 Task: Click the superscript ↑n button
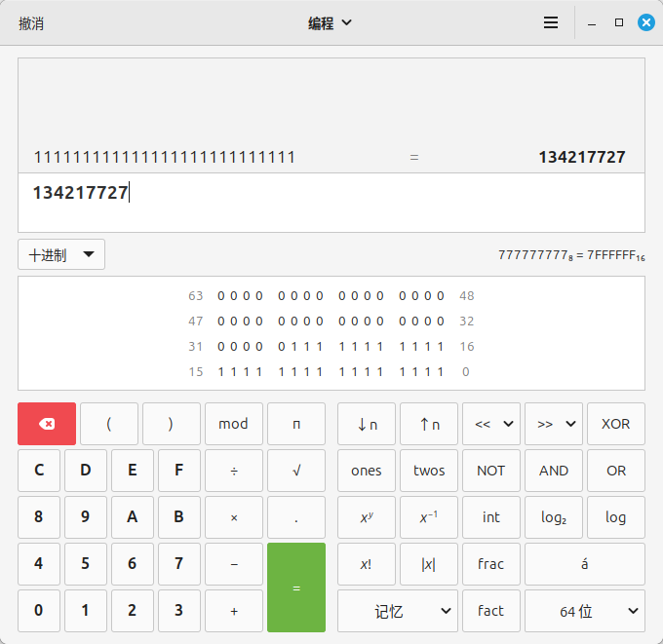[429, 424]
